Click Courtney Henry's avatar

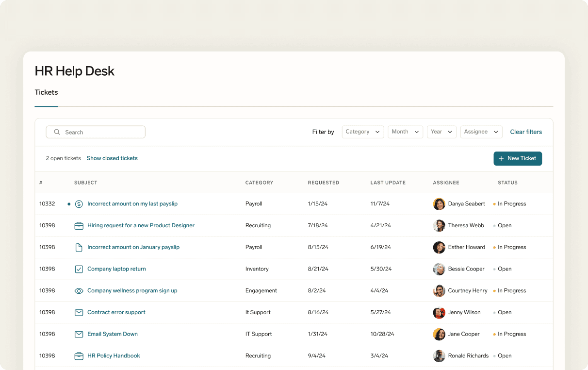(x=439, y=291)
